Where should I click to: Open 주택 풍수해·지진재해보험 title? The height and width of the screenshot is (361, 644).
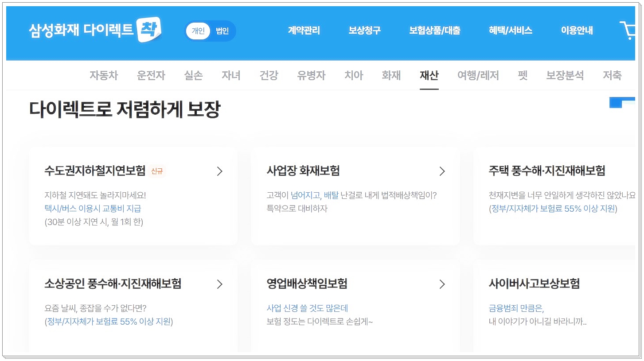547,171
